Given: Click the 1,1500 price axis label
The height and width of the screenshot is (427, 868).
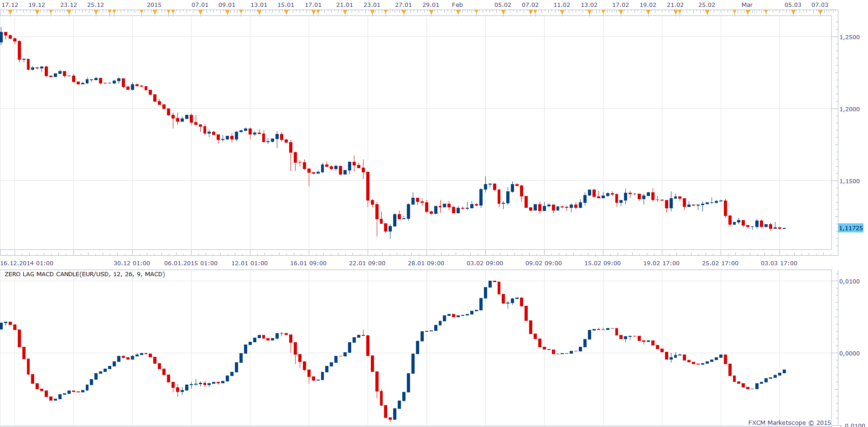Looking at the screenshot, I should (x=849, y=181).
